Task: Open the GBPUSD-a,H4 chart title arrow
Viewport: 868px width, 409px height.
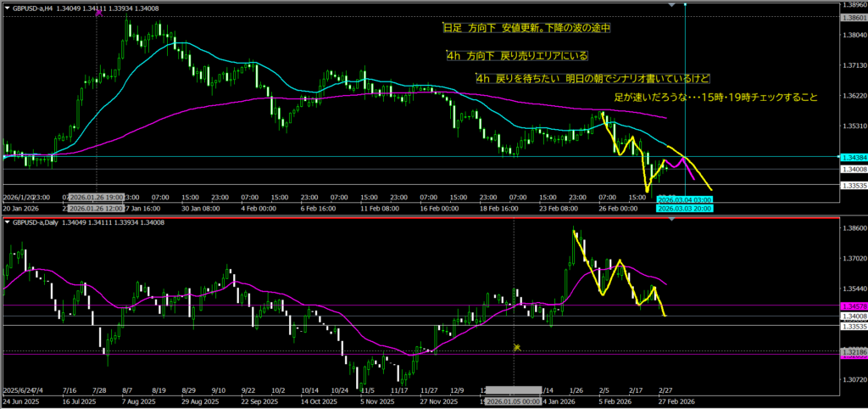Action: click(7, 8)
